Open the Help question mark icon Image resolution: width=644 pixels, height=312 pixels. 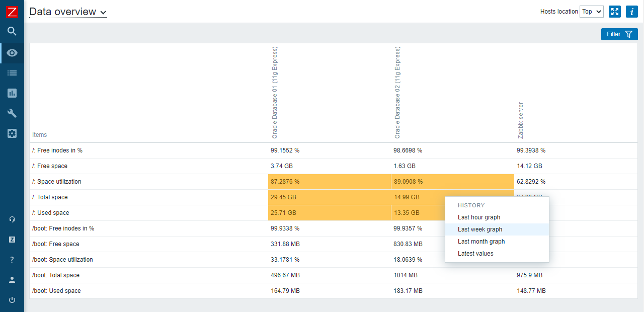click(x=12, y=260)
